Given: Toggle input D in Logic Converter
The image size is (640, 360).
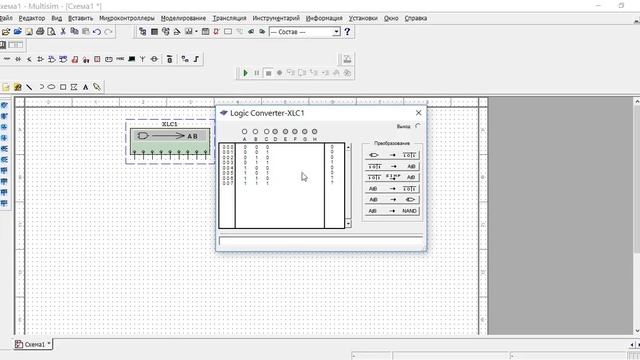Looking at the screenshot, I should [x=275, y=131].
